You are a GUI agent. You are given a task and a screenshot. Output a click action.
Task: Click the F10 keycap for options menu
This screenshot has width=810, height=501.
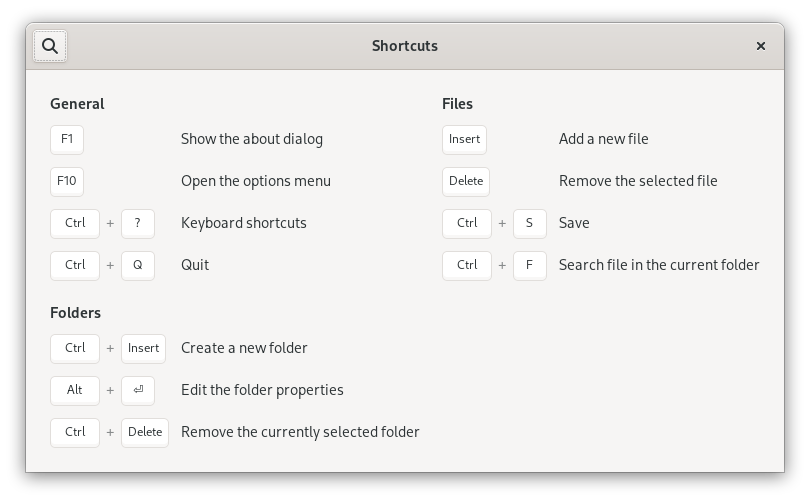[67, 181]
